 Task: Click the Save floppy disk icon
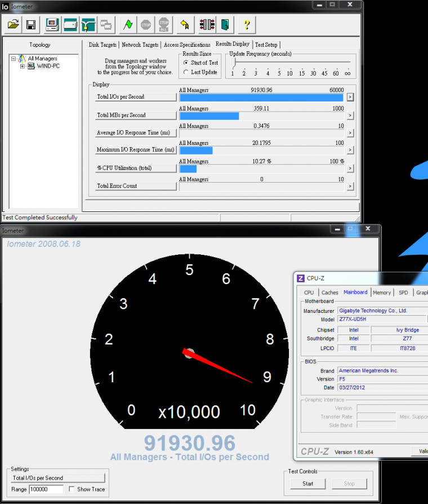pyautogui.click(x=31, y=25)
